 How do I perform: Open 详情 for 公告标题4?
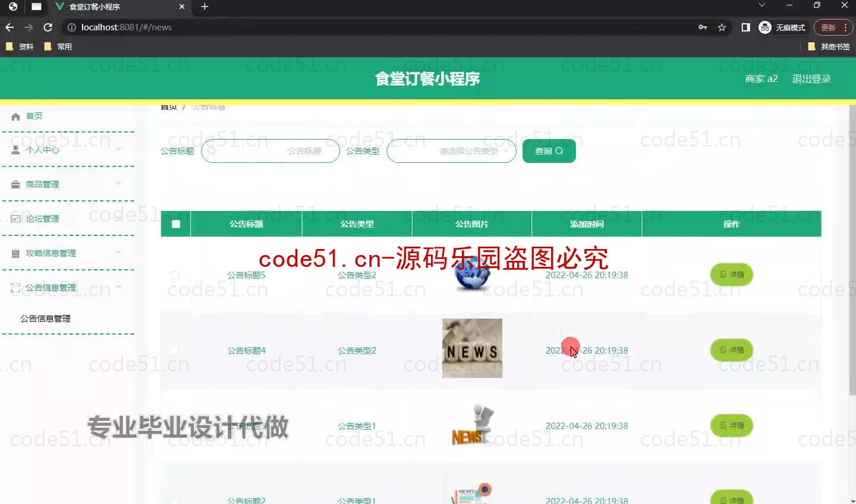coord(731,350)
